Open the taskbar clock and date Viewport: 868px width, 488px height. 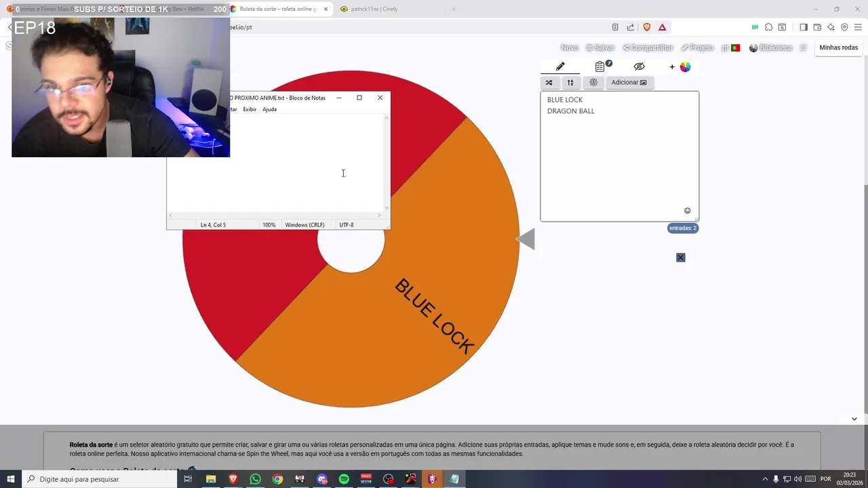click(850, 479)
